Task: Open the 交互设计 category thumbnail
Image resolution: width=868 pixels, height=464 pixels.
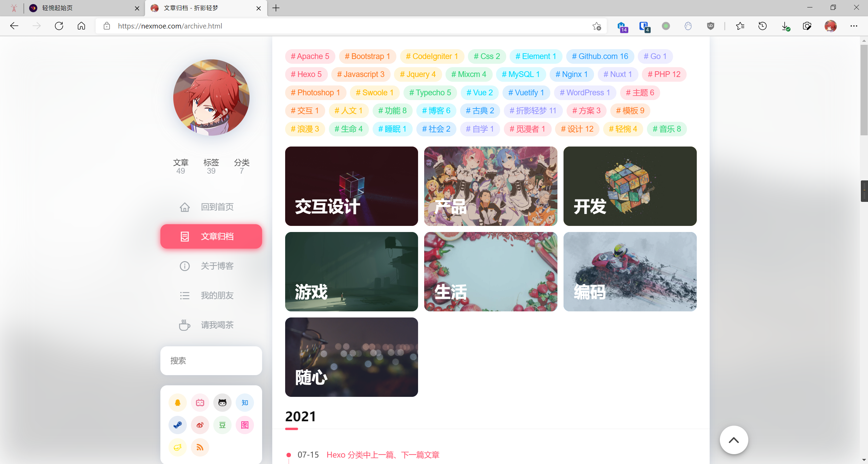Action: point(351,186)
